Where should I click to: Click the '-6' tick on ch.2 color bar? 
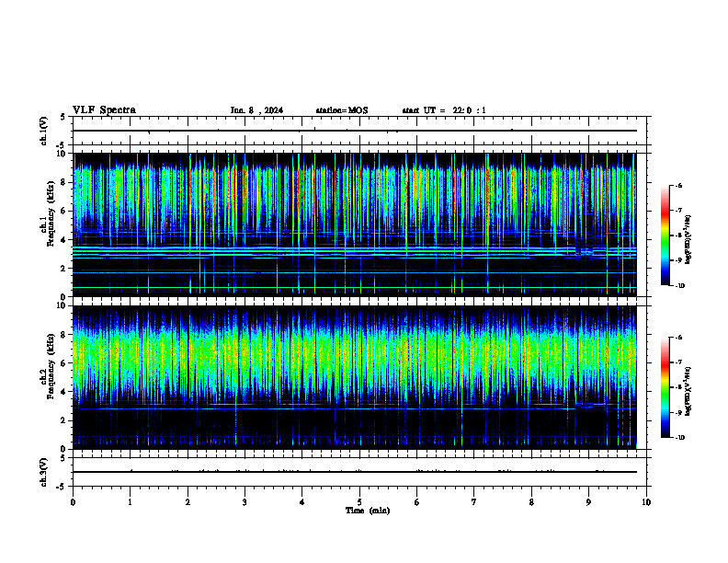pyautogui.click(x=678, y=338)
